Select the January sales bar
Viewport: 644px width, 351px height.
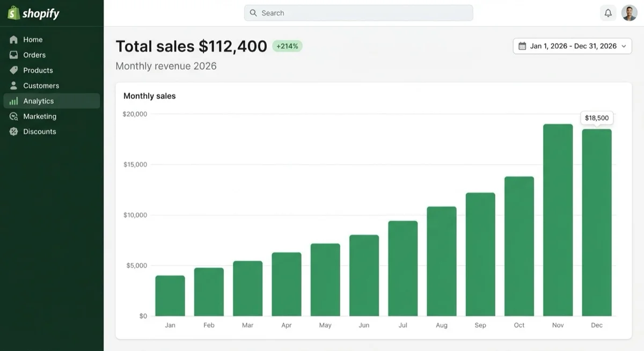coord(170,296)
